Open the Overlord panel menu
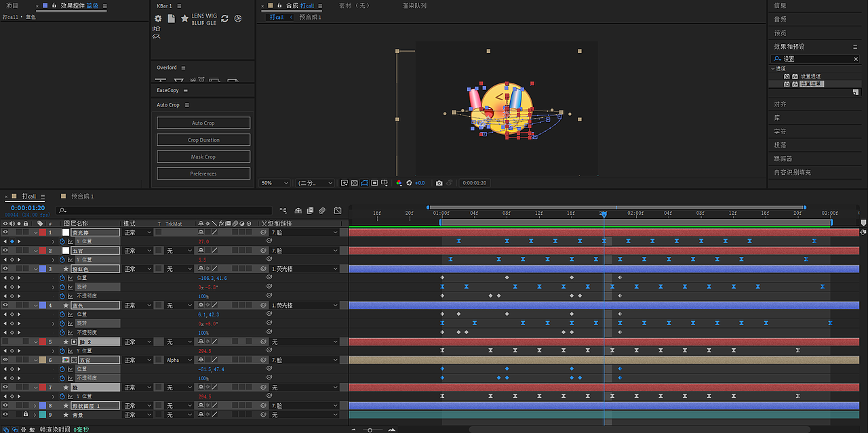Screen dimensions: 868x433 pyautogui.click(x=183, y=68)
